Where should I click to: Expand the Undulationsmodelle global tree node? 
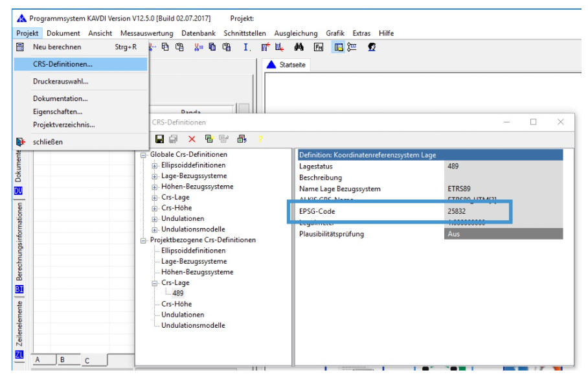pyautogui.click(x=155, y=230)
